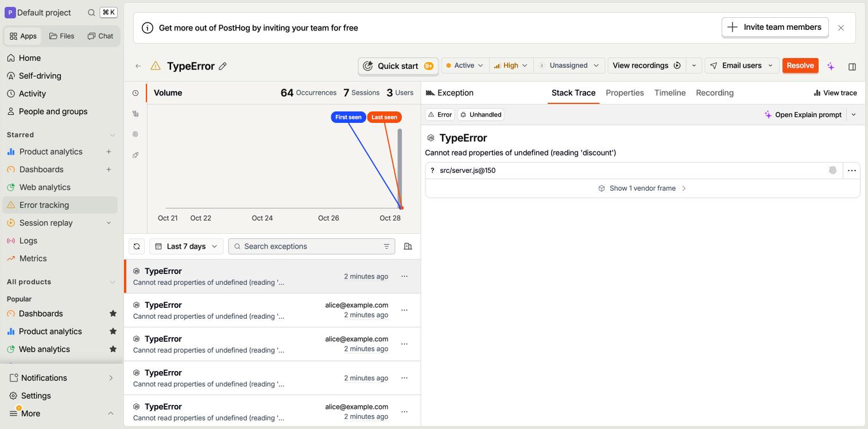Click the clock icon beside the Volume panel

(135, 93)
